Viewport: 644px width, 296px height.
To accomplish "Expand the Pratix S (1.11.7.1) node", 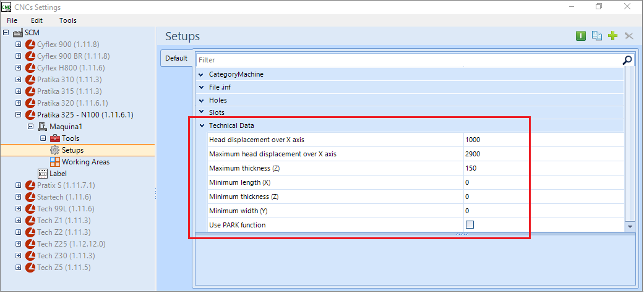I will click(18, 185).
